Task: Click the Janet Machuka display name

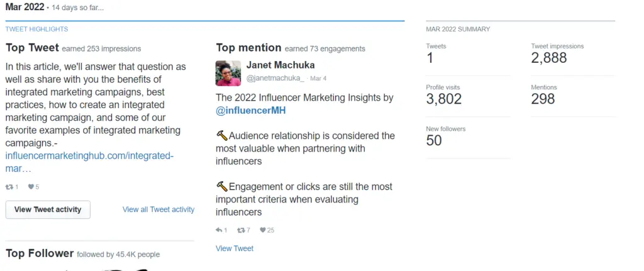Action: coord(280,65)
